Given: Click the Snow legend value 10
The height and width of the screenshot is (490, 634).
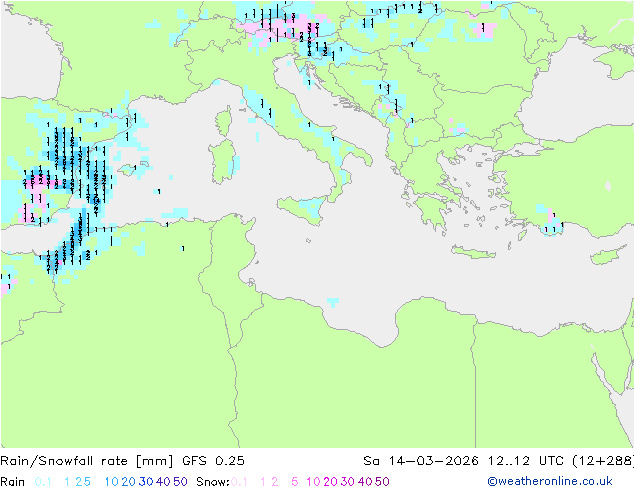Looking at the screenshot, I should point(313,482).
